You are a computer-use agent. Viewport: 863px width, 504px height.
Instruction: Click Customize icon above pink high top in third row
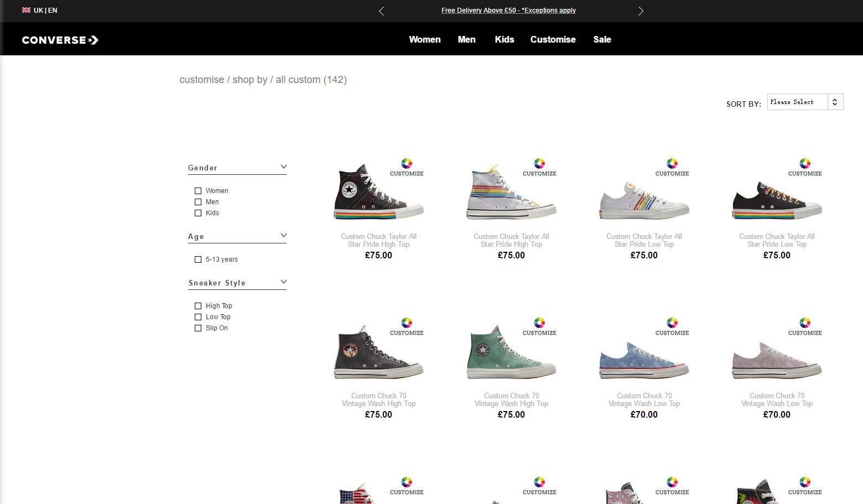[x=672, y=486]
